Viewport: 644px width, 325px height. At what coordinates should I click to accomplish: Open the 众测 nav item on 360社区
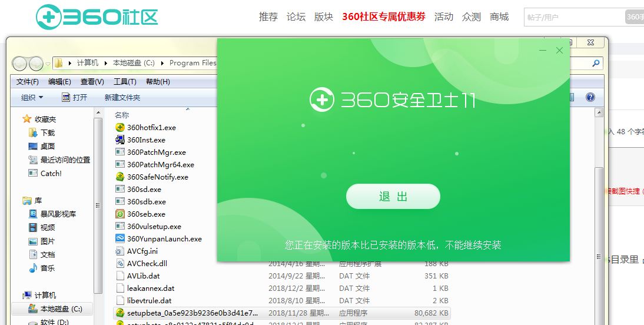click(x=471, y=17)
